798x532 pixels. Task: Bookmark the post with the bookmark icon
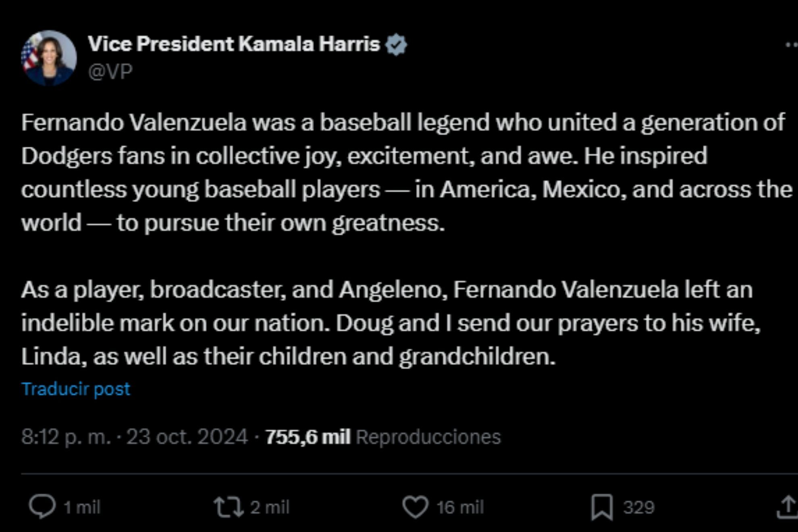(602, 507)
